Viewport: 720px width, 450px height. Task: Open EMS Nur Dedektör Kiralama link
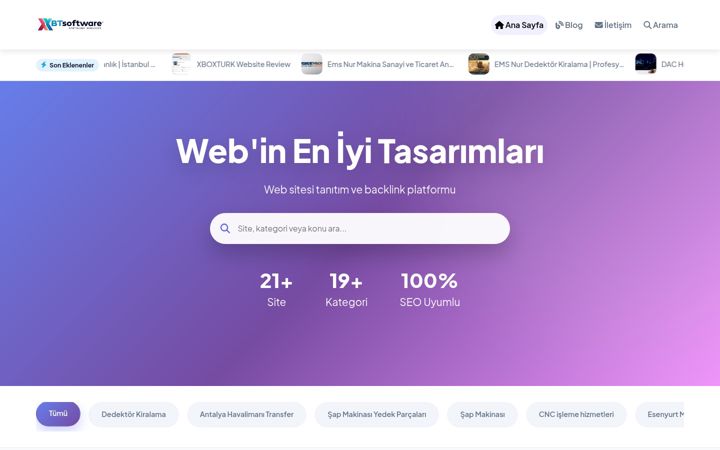[x=559, y=64]
